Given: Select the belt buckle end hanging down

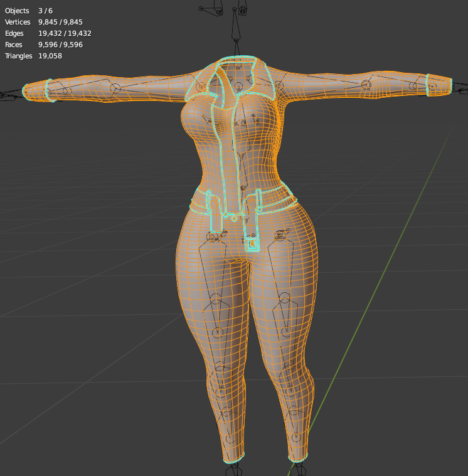Looking at the screenshot, I should pyautogui.click(x=252, y=243).
